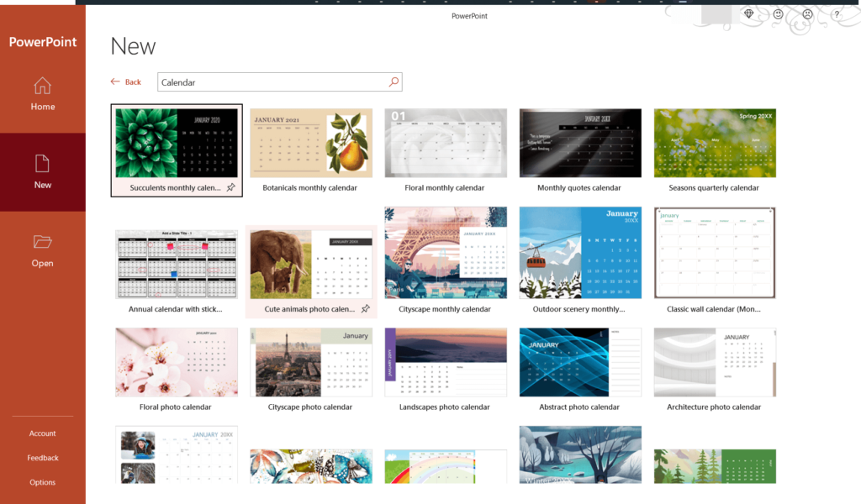
Task: Select Botanicals monthly calendar thumbnail
Action: [311, 143]
